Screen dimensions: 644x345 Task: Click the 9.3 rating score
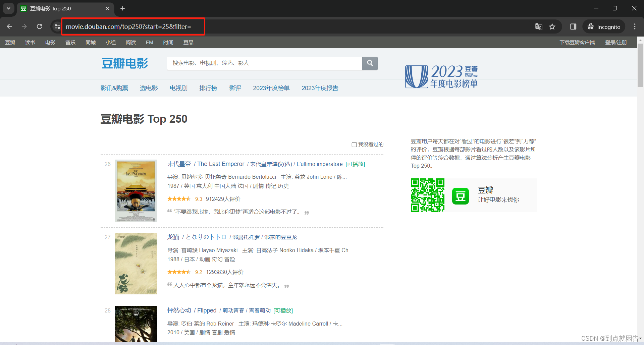199,199
